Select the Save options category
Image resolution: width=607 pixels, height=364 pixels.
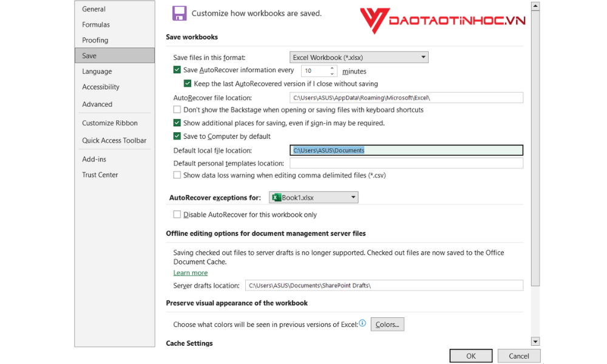tap(115, 55)
